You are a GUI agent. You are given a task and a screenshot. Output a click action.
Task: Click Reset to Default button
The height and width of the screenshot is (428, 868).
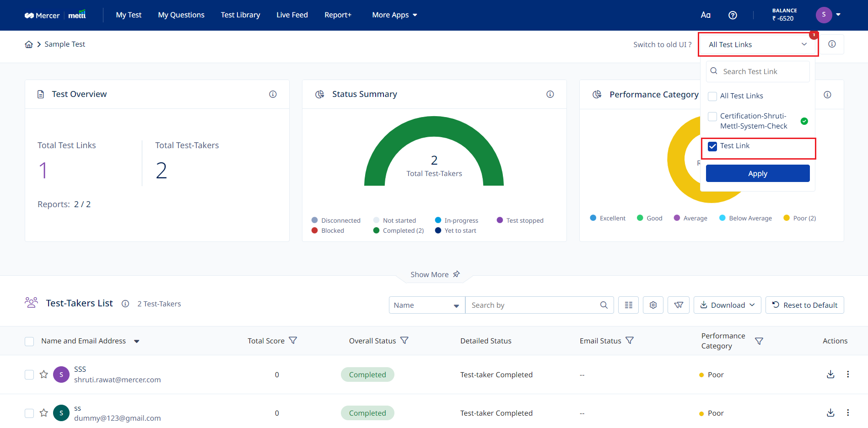[805, 305]
